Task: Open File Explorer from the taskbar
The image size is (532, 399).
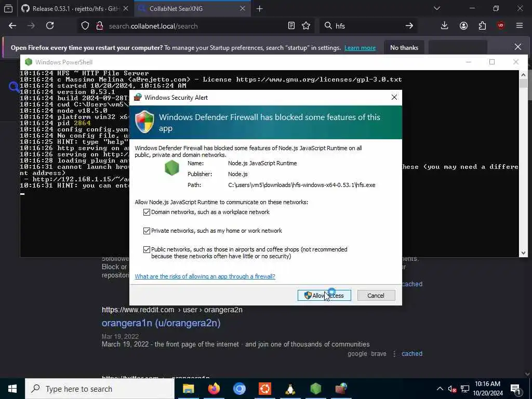Action: [x=188, y=389]
